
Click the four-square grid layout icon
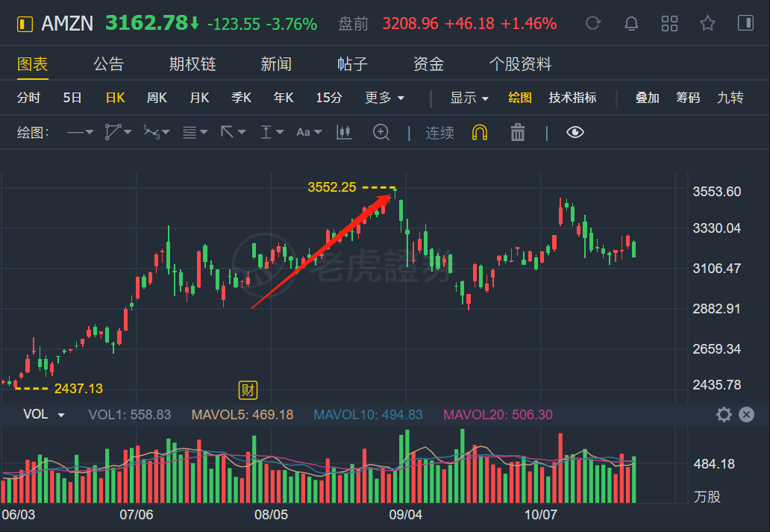669,23
